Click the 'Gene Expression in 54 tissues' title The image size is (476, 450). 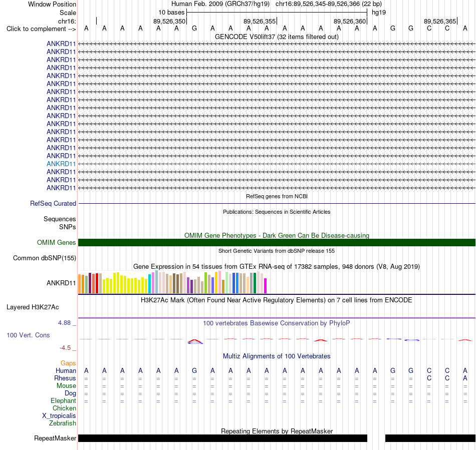[x=277, y=266]
